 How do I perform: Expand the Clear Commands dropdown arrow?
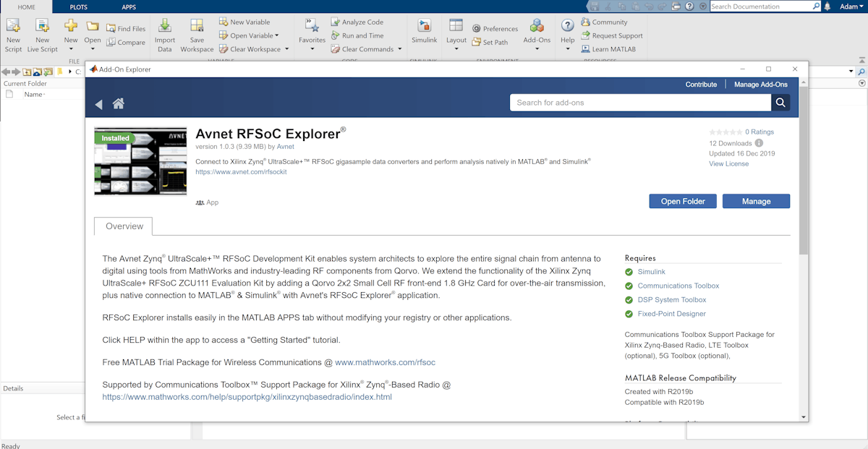[399, 49]
